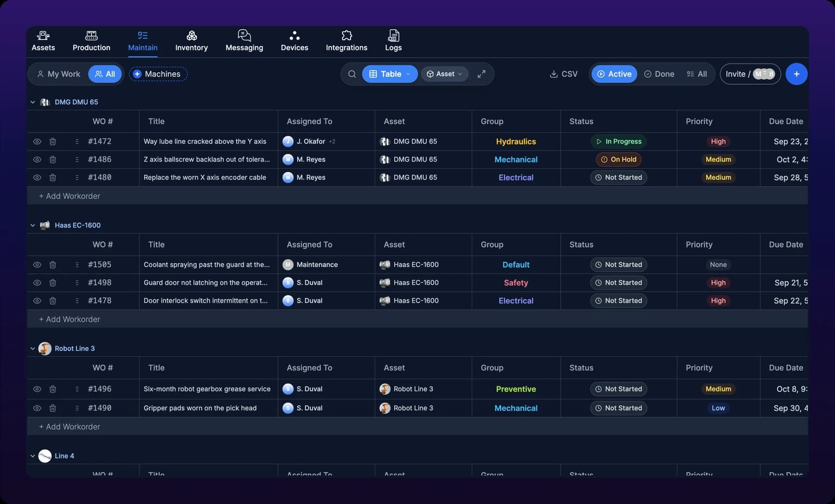Screen dimensions: 835x504
Task: Click High priority badge on #1472
Action: tap(718, 141)
